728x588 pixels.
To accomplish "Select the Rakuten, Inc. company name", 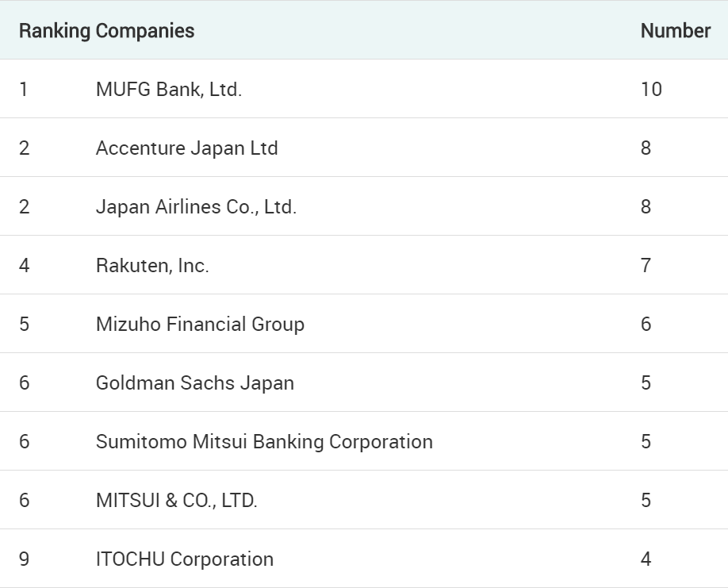I will coord(152,266).
